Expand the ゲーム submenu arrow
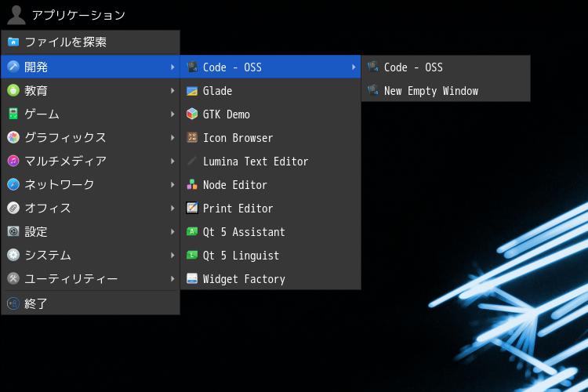This screenshot has height=392, width=588. [172, 114]
